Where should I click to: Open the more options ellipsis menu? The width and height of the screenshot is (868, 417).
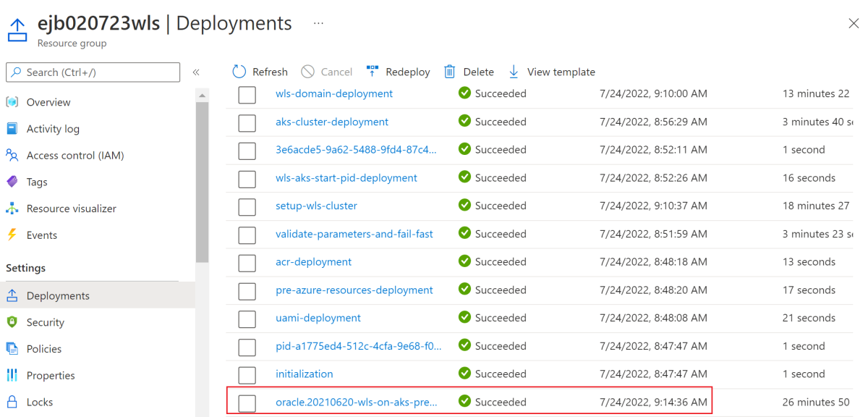318,23
